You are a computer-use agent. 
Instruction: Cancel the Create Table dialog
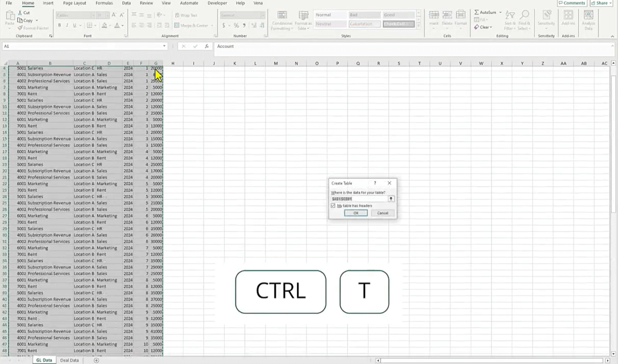click(x=382, y=213)
